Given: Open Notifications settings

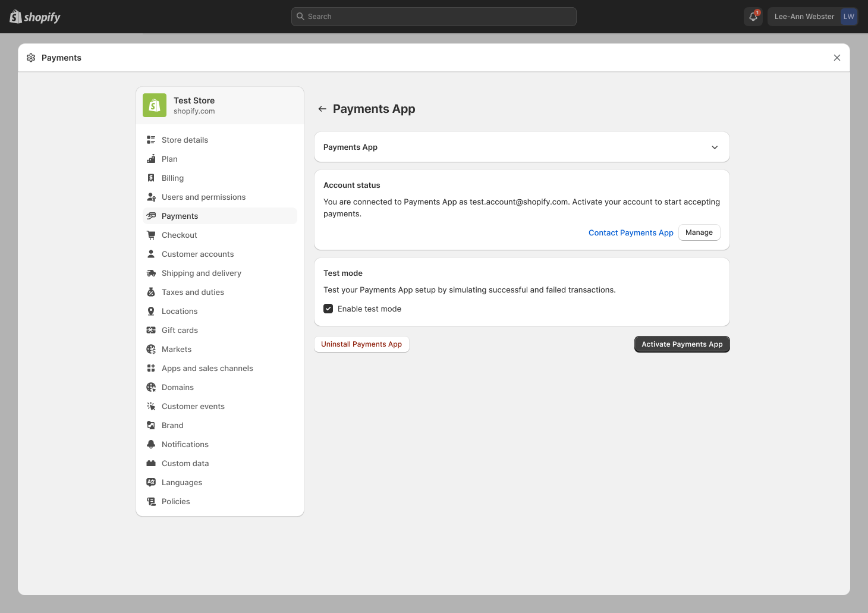Looking at the screenshot, I should pos(220,444).
